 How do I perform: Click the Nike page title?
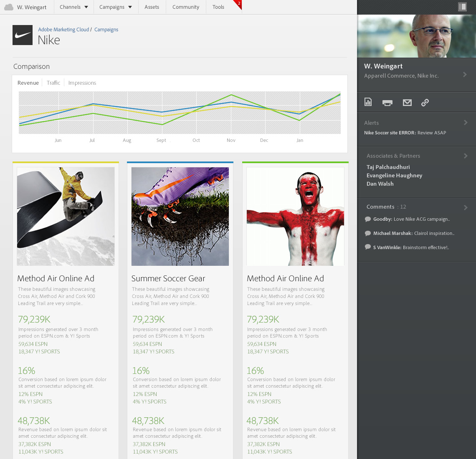pos(49,40)
